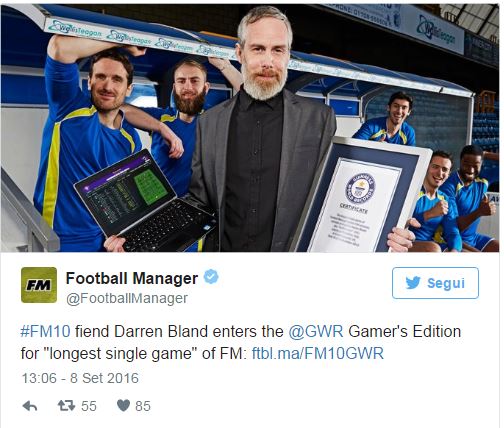The height and width of the screenshot is (428, 504).
Task: Open the 13:06 - 8 Set 2016 timestamp
Action: pyautogui.click(x=80, y=378)
